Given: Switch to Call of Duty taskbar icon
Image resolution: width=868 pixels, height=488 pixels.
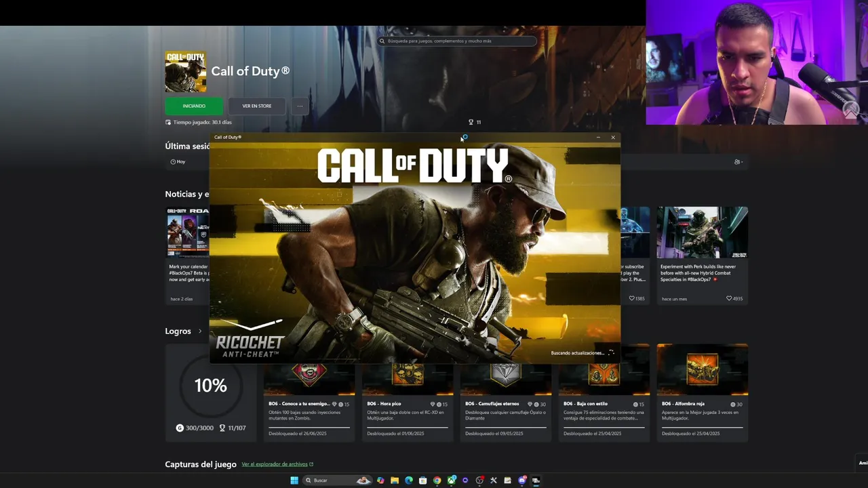Looking at the screenshot, I should [536, 481].
